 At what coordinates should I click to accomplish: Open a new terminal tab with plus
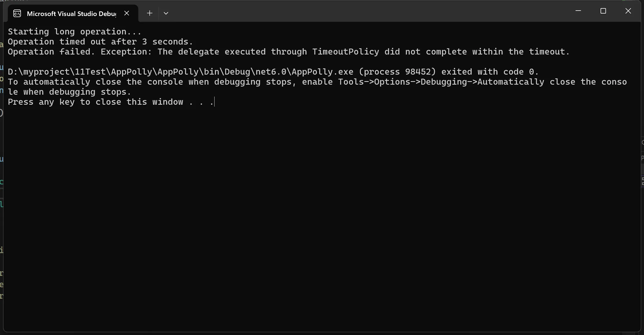pyautogui.click(x=150, y=13)
